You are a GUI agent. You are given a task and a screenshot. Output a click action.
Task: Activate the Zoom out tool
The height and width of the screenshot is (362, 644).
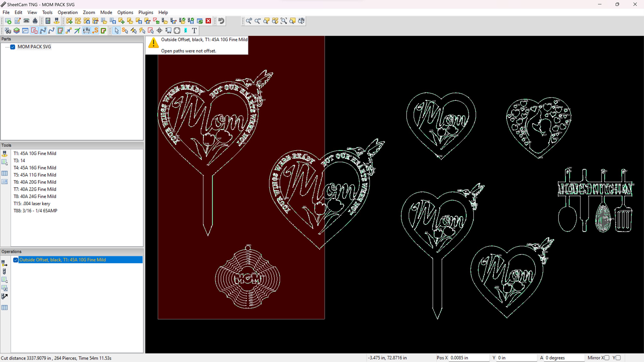(x=258, y=21)
